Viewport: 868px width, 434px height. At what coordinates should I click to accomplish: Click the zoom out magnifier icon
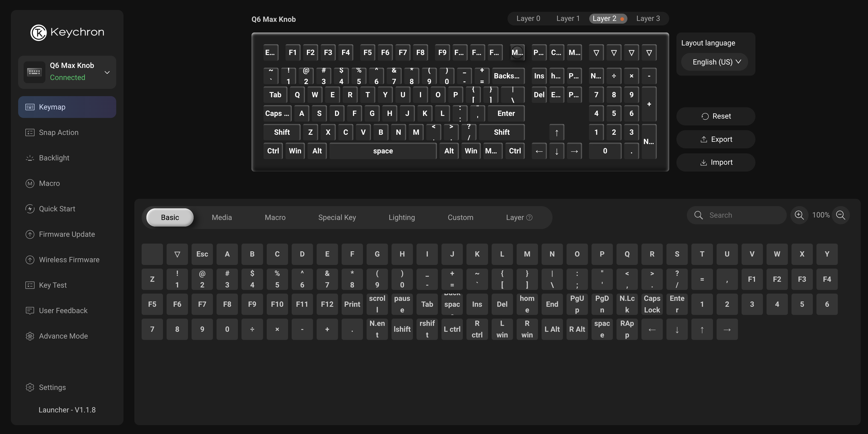(x=840, y=215)
